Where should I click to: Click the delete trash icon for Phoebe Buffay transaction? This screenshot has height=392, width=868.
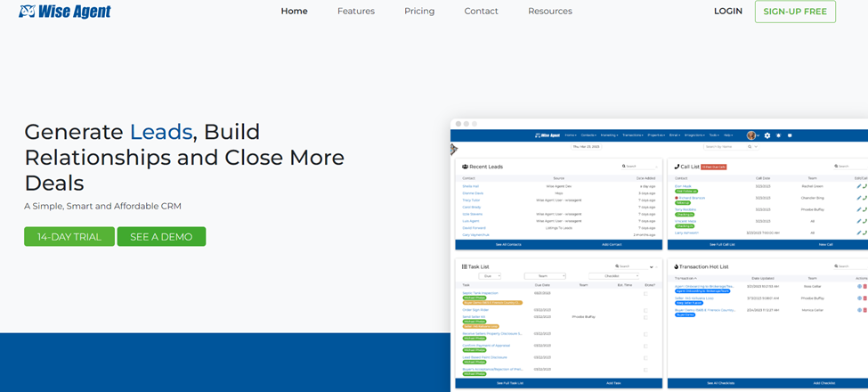pyautogui.click(x=864, y=298)
